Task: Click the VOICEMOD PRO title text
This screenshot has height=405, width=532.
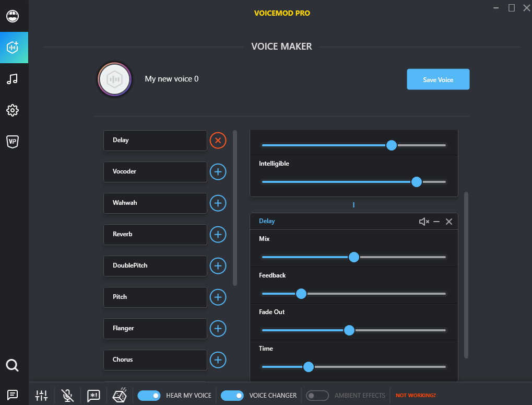Action: [x=282, y=13]
